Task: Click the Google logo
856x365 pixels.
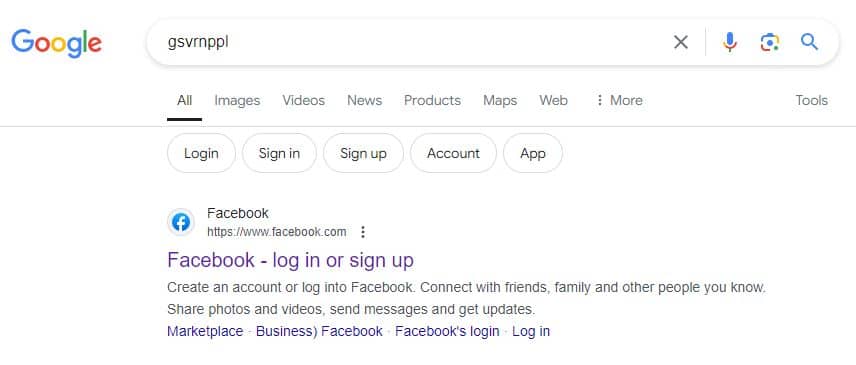Action: point(56,43)
